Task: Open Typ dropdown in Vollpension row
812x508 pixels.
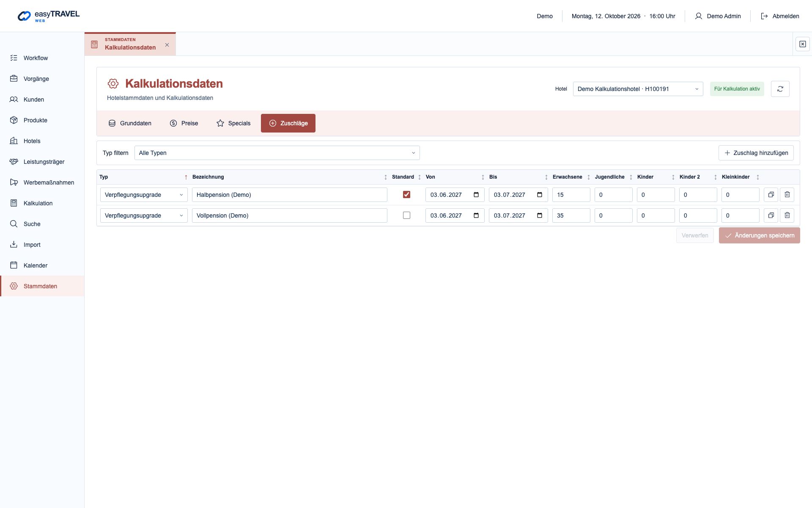Action: click(144, 215)
